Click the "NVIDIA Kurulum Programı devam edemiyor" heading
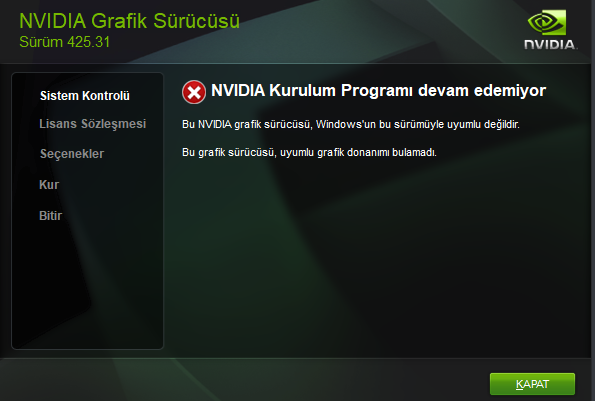This screenshot has width=595, height=401. (x=378, y=91)
